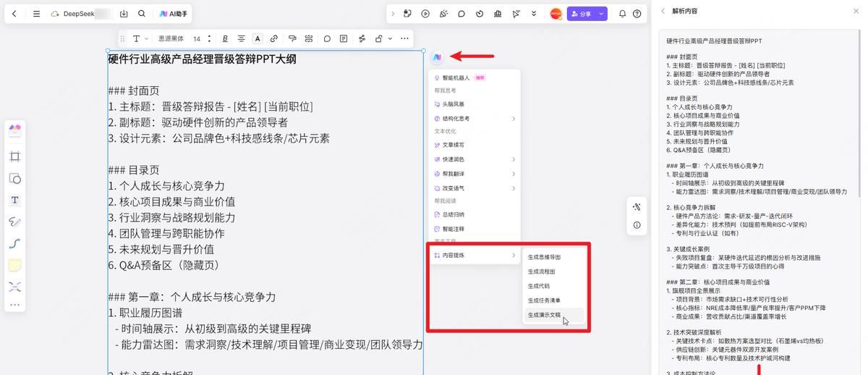Select the sticky note tool

[14, 265]
